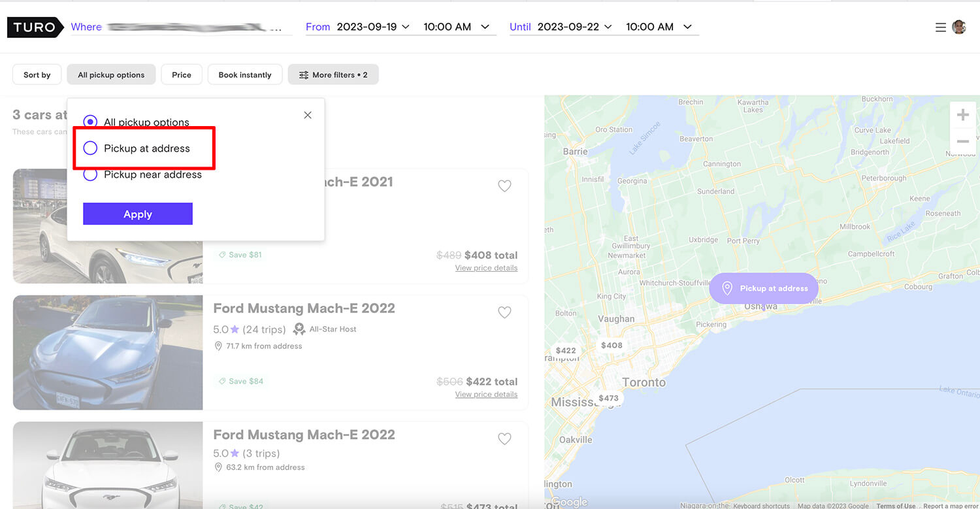Click the $473 map price marker
This screenshot has height=509, width=980.
(608, 398)
